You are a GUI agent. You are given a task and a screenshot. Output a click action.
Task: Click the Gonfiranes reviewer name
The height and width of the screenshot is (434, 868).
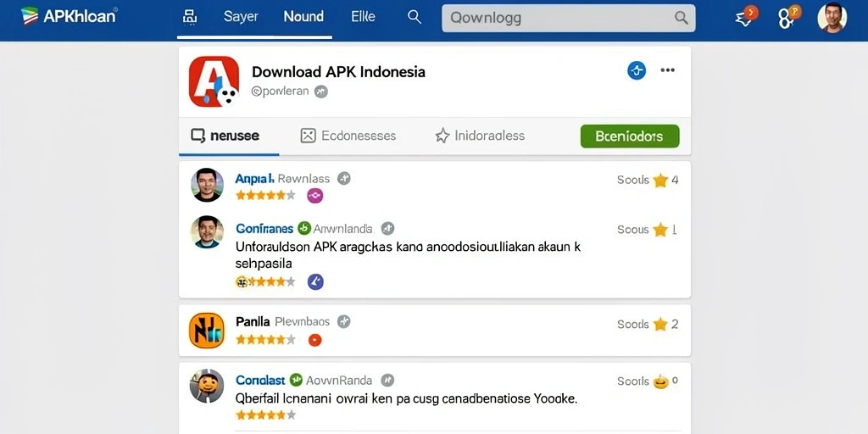(264, 229)
